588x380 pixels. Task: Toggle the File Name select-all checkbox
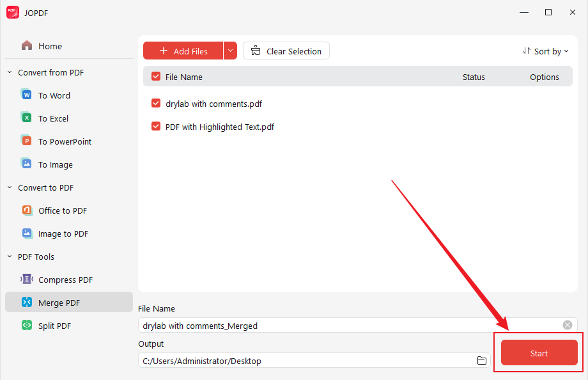tap(156, 76)
